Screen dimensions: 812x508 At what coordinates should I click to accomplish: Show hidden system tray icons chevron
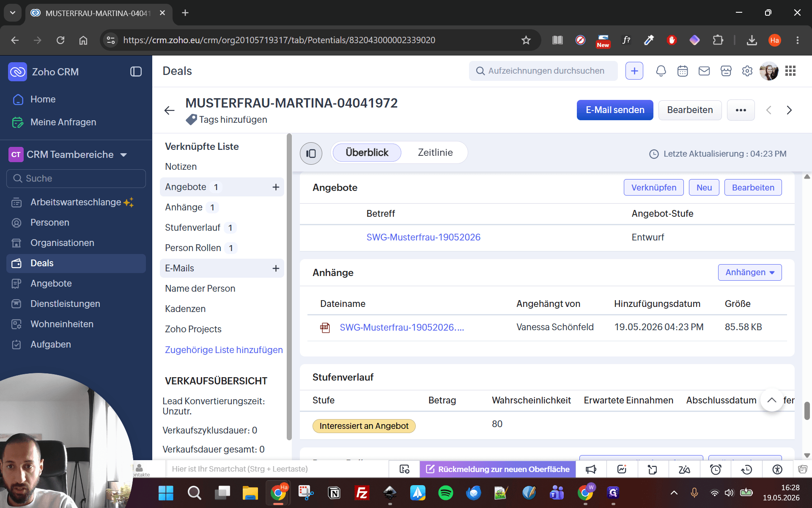tap(674, 493)
